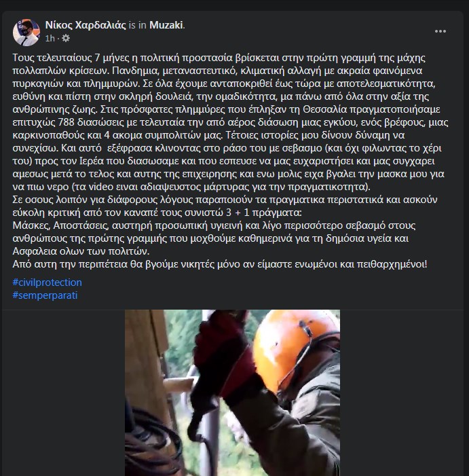Screen dimensions: 469x476
Task: Click the line containing "788 διασώσεις"
Action: click(x=230, y=122)
